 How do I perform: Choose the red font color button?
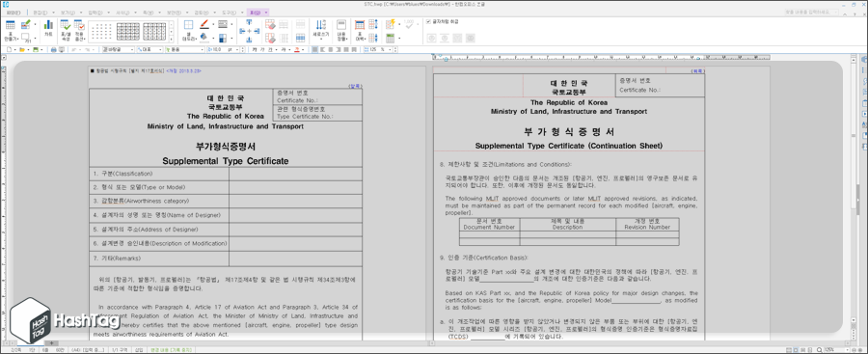(x=297, y=50)
